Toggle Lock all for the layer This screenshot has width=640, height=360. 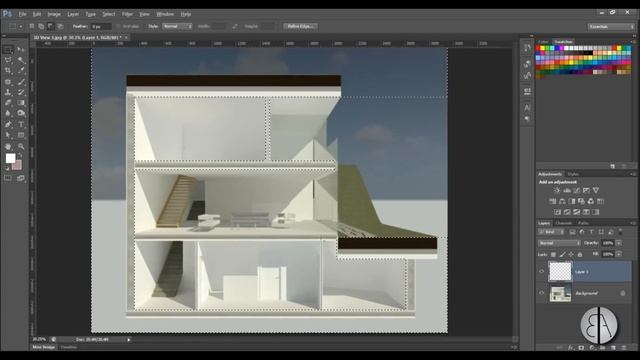tap(580, 254)
